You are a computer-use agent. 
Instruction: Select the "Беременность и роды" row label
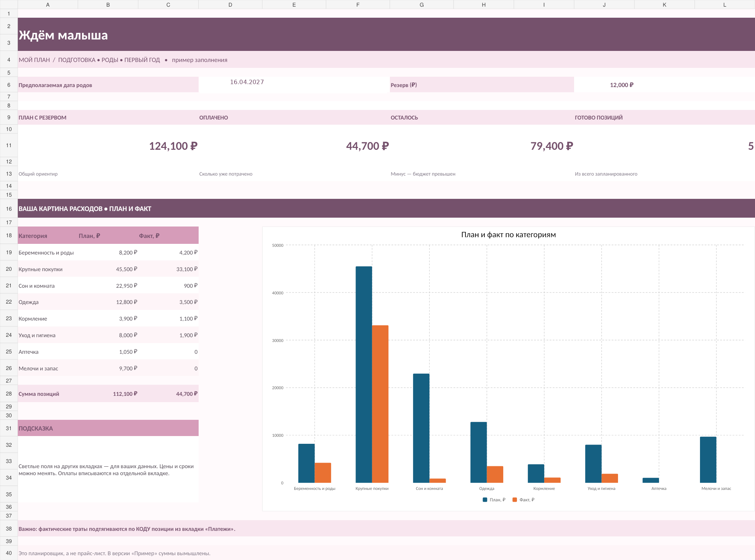46,253
